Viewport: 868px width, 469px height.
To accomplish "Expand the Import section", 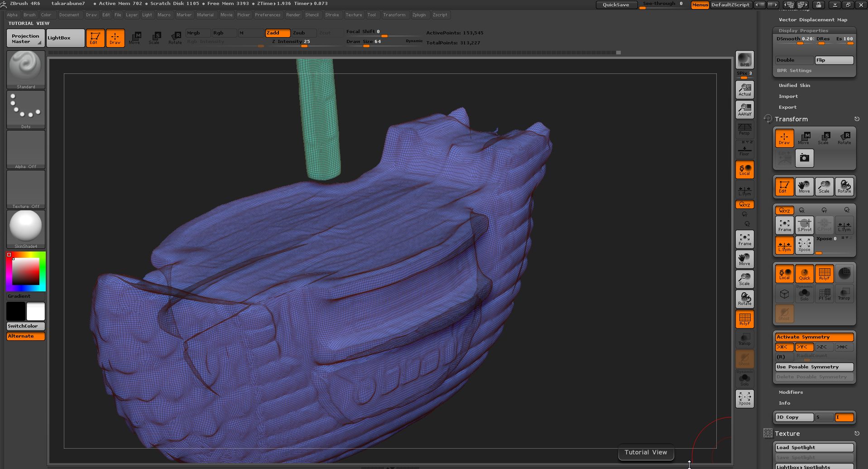I will point(788,96).
